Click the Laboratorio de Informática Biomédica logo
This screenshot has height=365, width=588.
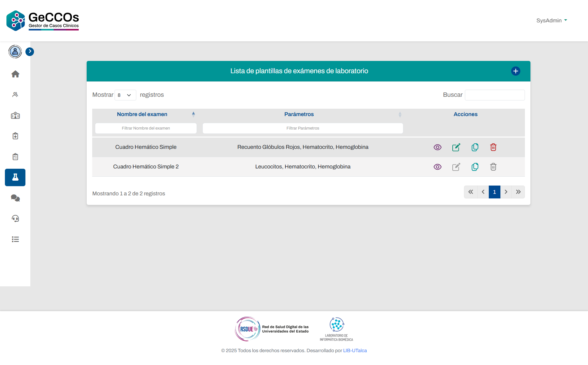(336, 329)
